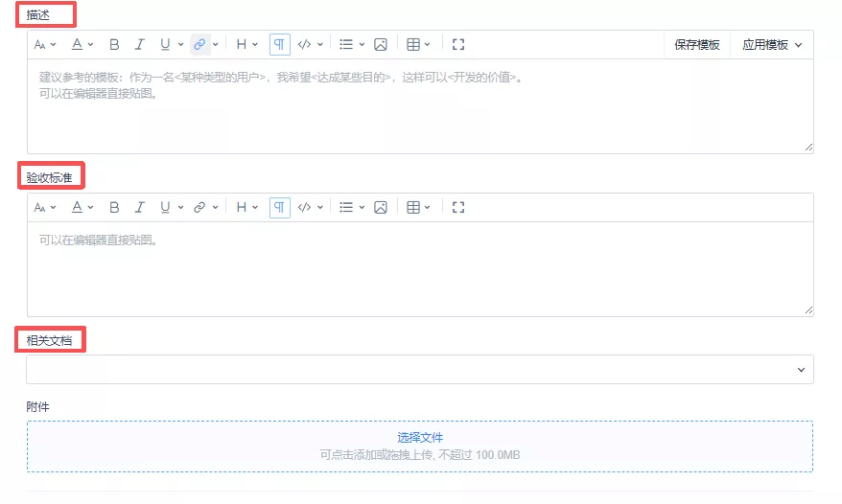This screenshot has height=504, width=842.
Task: Insert image in 验收标准 editor
Action: click(380, 207)
